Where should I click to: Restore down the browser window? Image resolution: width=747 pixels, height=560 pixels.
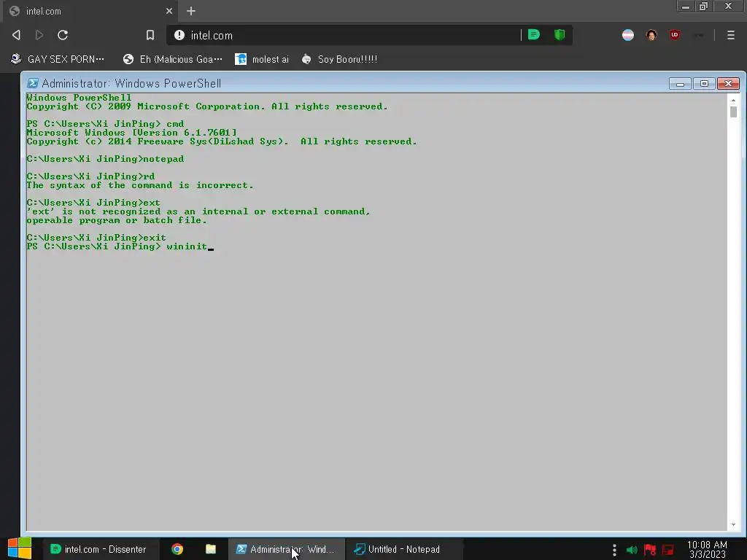click(x=704, y=7)
